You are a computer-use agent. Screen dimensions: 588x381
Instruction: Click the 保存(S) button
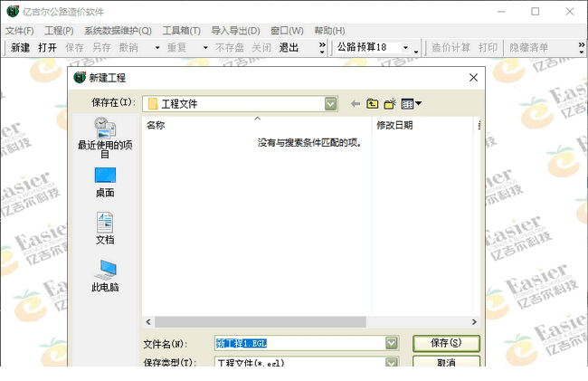[x=446, y=343]
